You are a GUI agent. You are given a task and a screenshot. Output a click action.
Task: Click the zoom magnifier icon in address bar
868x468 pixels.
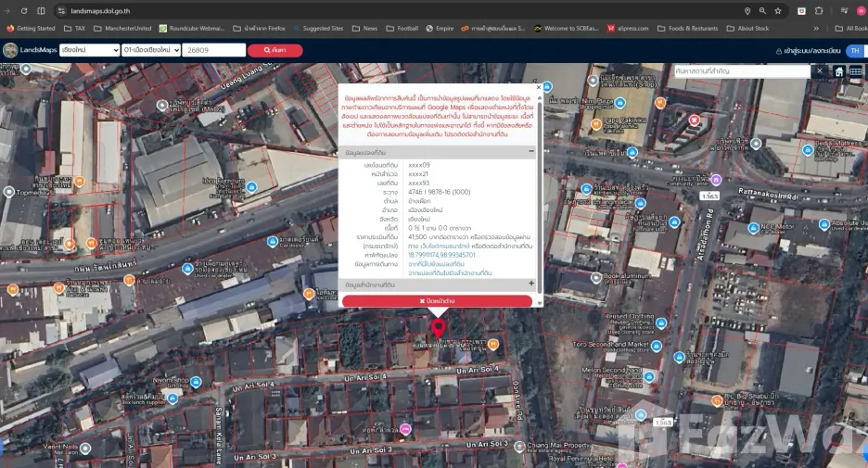coord(762,10)
